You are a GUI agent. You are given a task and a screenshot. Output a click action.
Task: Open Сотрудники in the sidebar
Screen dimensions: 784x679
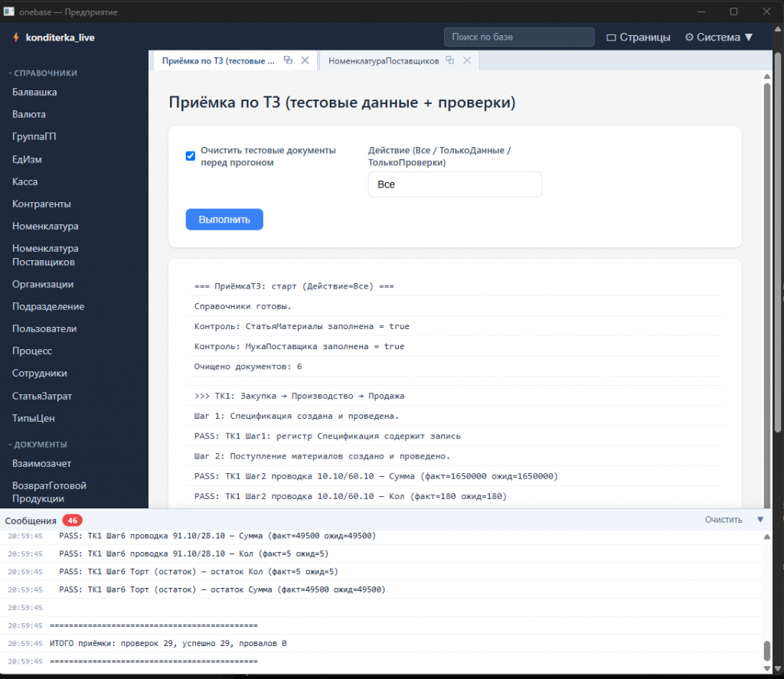(40, 374)
